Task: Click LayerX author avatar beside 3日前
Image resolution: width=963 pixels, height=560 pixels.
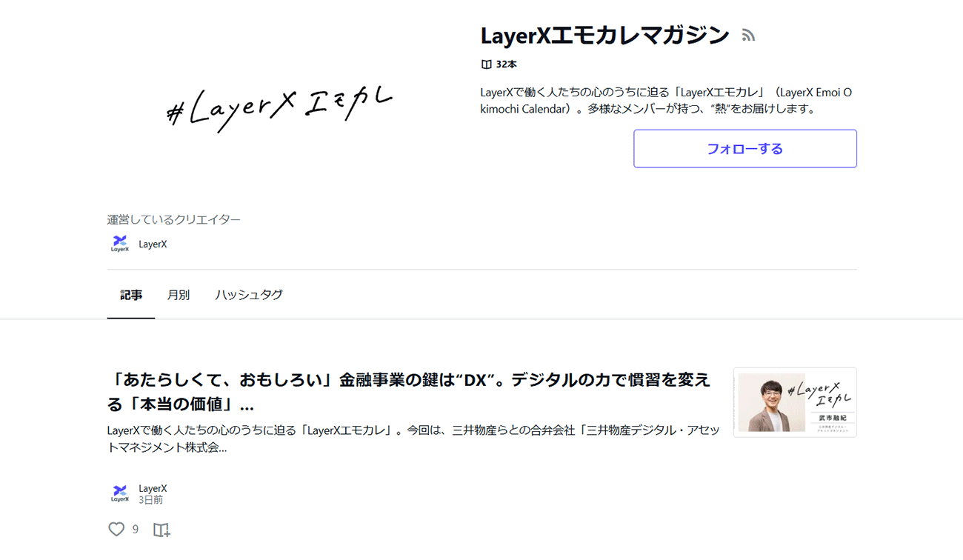Action: pyautogui.click(x=120, y=493)
